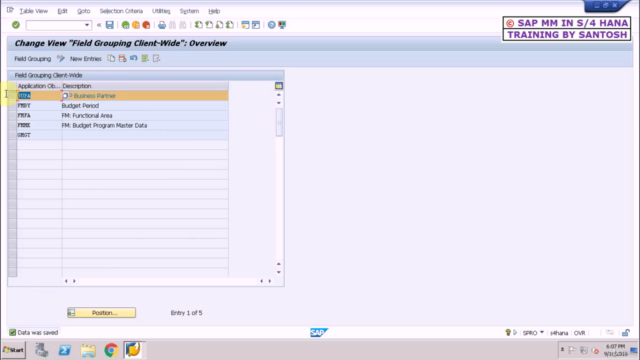Click the Delete entry icon

122,59
